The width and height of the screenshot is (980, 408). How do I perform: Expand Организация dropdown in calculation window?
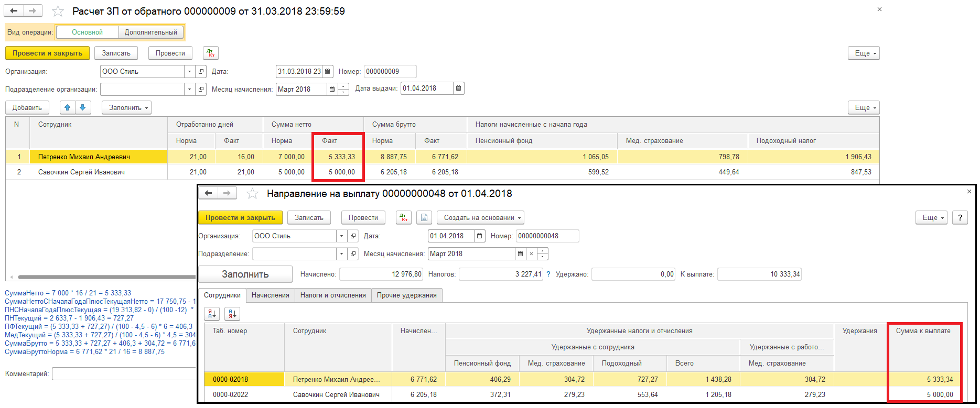click(x=189, y=71)
